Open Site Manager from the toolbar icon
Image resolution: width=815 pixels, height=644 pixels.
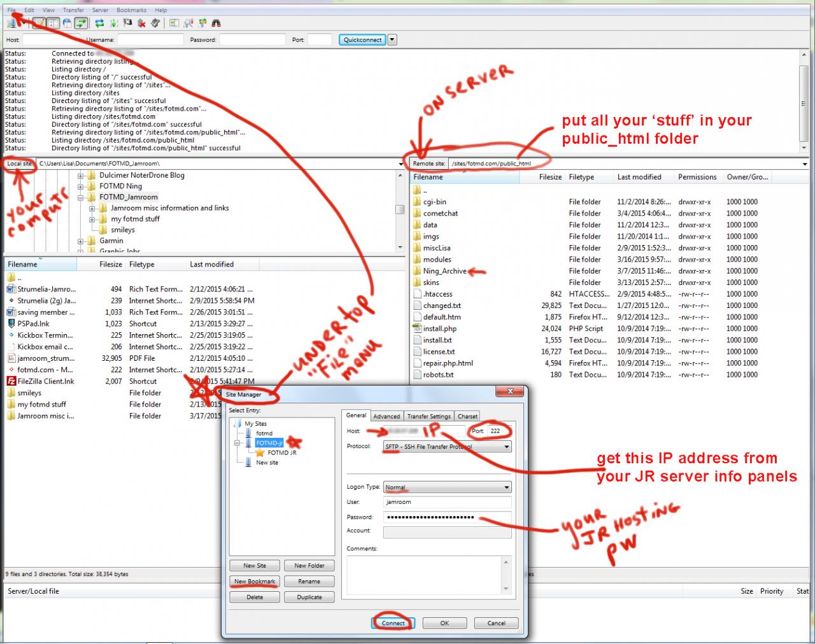[x=11, y=24]
